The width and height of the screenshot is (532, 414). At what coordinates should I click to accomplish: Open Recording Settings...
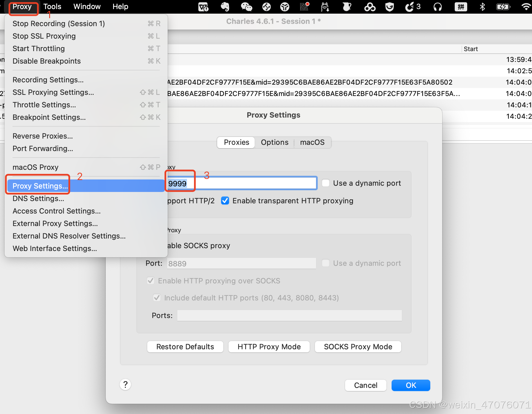coord(86,80)
